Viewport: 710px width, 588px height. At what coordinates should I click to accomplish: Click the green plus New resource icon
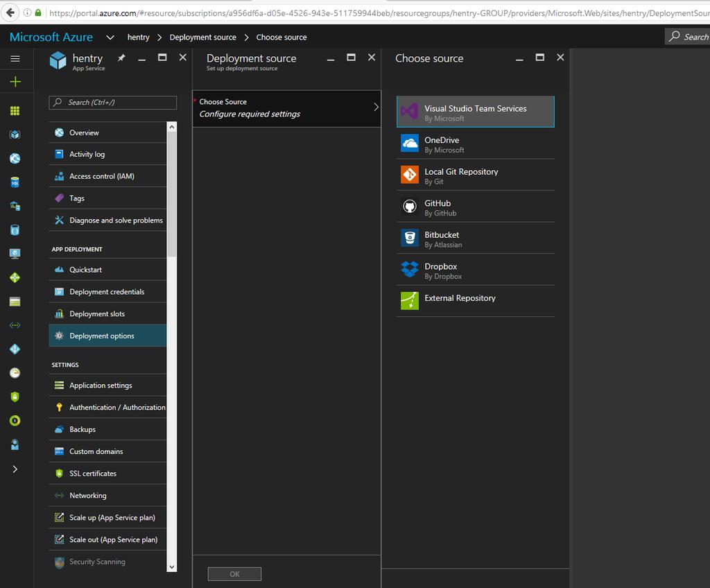[15, 82]
